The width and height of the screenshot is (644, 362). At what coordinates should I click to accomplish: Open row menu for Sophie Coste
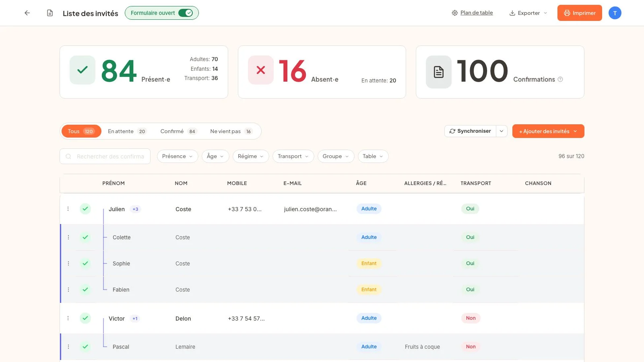68,263
